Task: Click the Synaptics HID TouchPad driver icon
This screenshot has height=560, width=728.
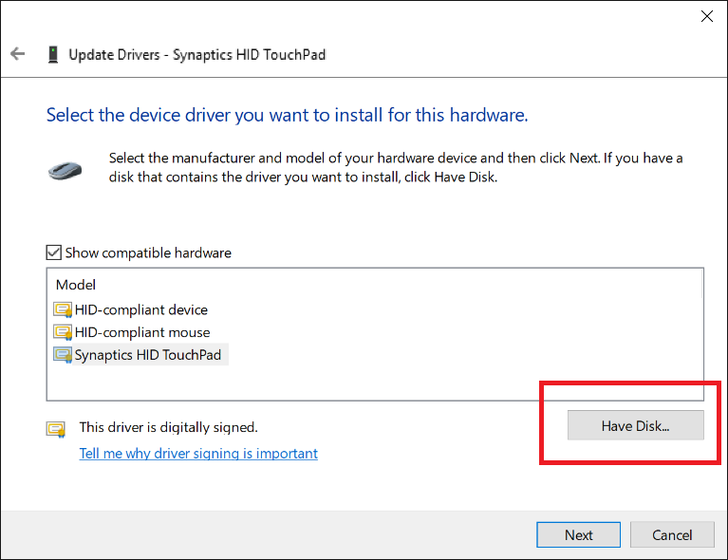Action: coord(64,355)
